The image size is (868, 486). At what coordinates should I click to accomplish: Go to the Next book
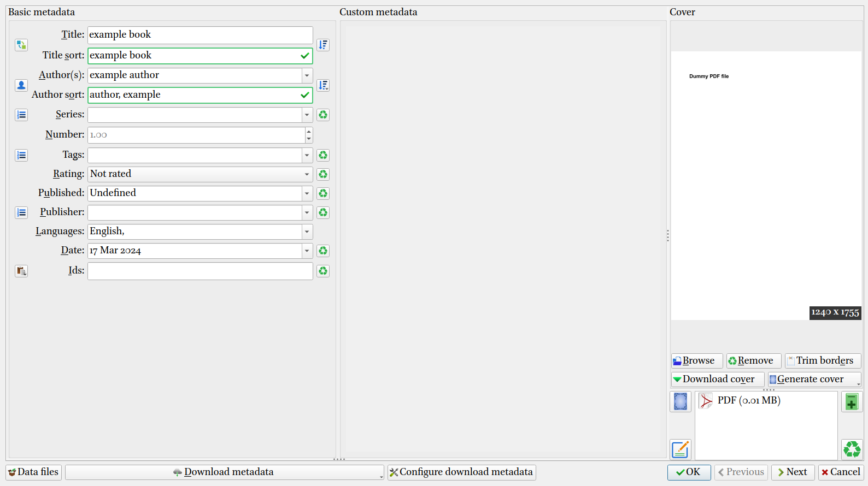(x=793, y=472)
